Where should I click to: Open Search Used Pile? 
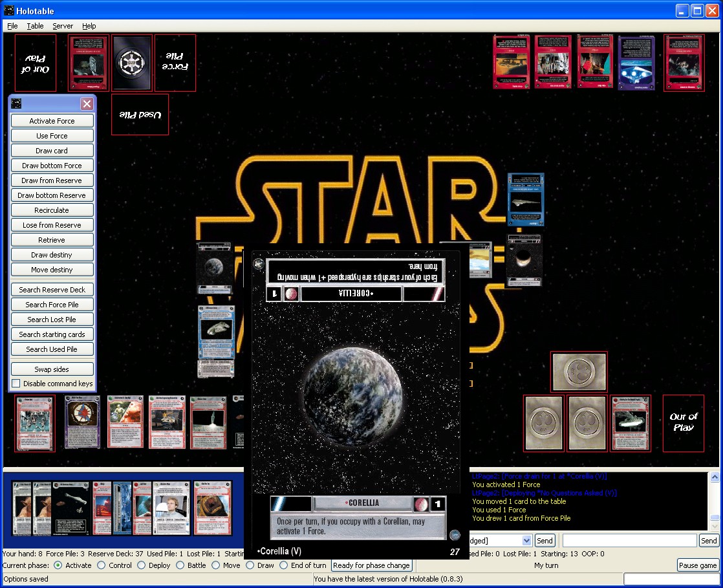[52, 349]
